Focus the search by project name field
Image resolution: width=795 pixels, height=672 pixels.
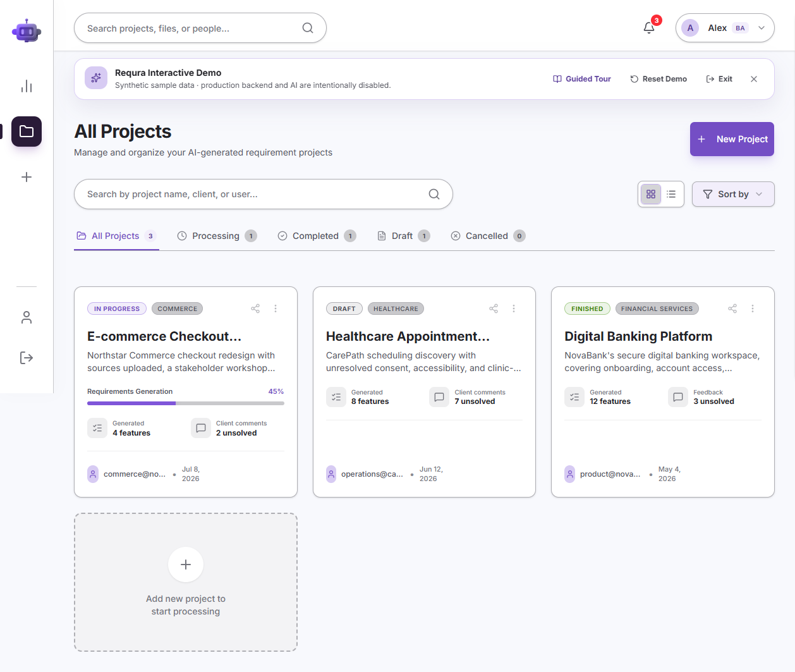(x=264, y=194)
